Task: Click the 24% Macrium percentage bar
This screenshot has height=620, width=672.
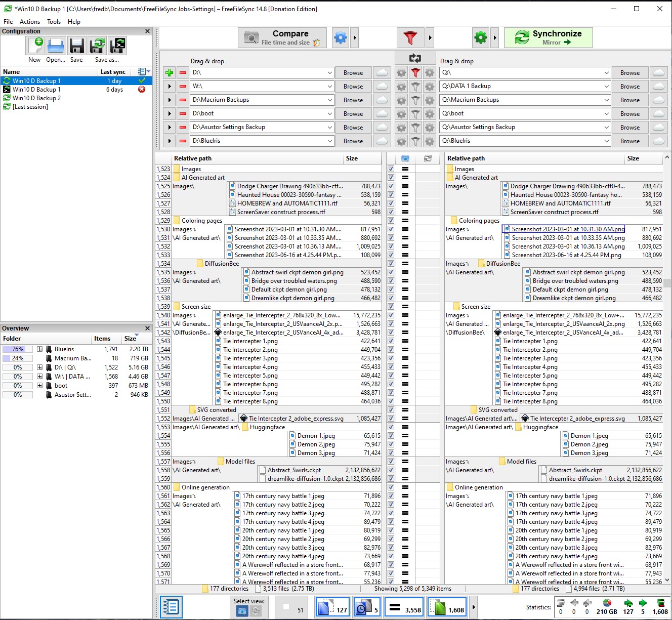Action: [x=17, y=358]
